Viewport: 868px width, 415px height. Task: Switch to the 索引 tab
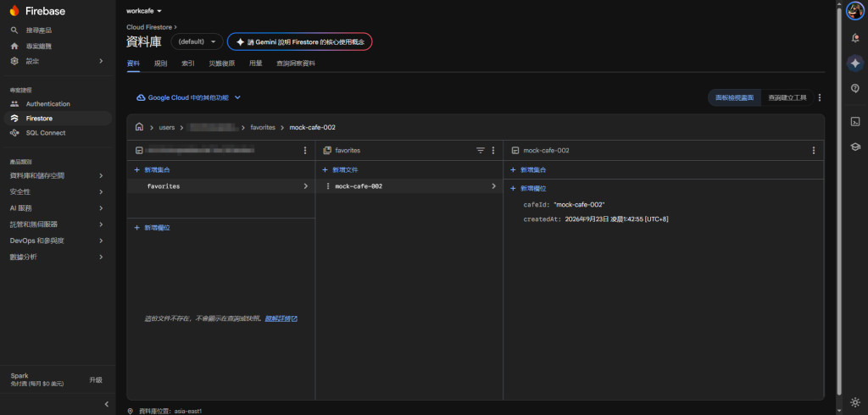tap(188, 64)
